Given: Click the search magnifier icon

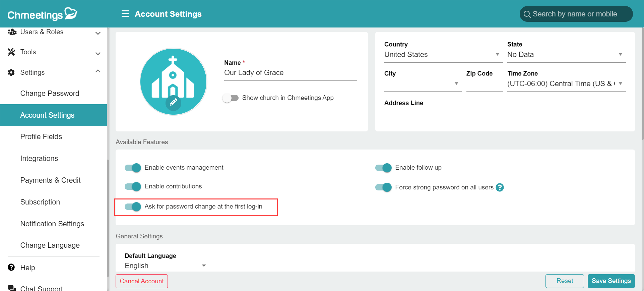Looking at the screenshot, I should pyautogui.click(x=527, y=14).
